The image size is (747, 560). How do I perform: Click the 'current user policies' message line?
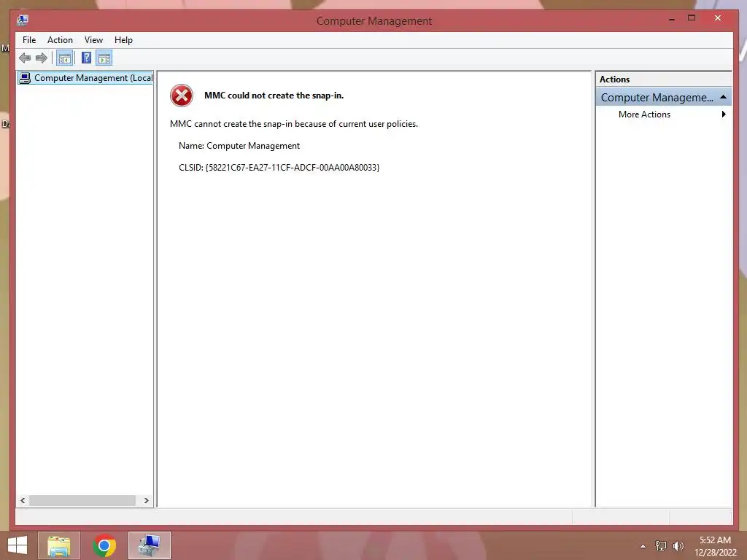(x=294, y=124)
